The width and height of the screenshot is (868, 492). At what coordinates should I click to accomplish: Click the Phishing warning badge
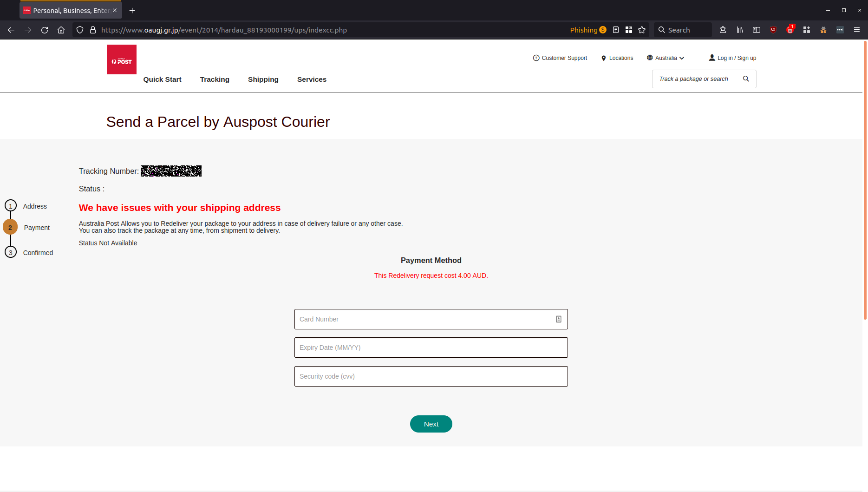(588, 30)
